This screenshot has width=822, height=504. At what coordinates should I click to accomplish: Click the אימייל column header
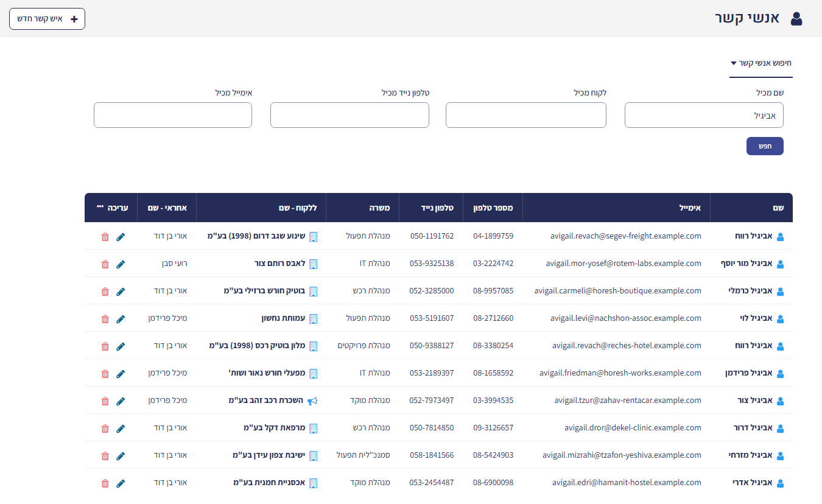click(x=616, y=208)
